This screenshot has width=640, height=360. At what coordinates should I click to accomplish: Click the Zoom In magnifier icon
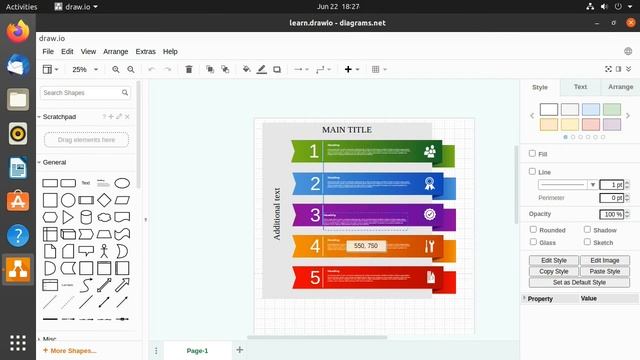tap(116, 69)
